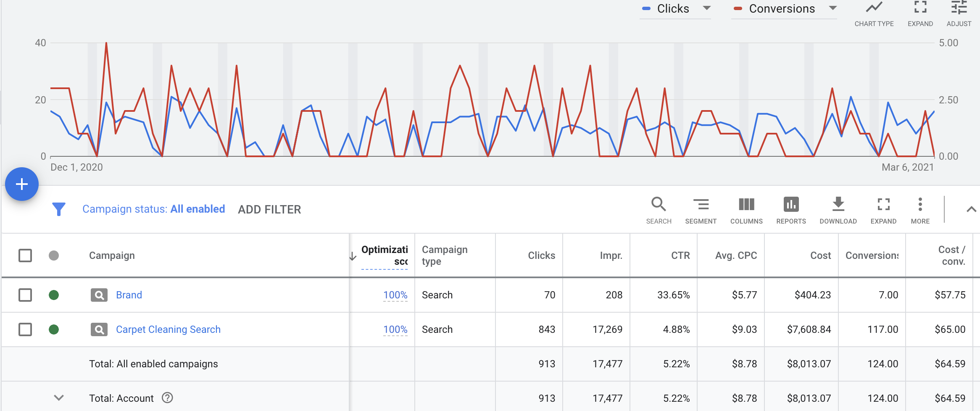Screen dimensions: 980x411
Task: Open the chart Adjust settings icon
Action: coord(959,8)
